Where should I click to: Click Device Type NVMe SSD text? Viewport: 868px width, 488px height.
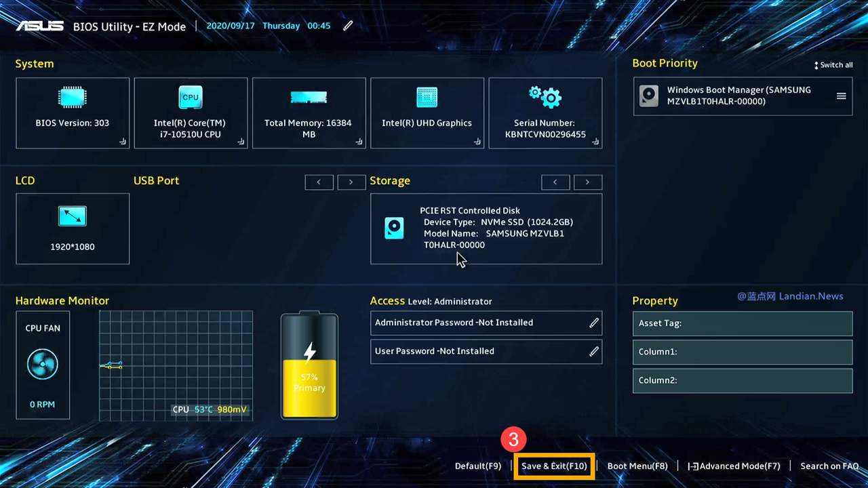point(498,222)
